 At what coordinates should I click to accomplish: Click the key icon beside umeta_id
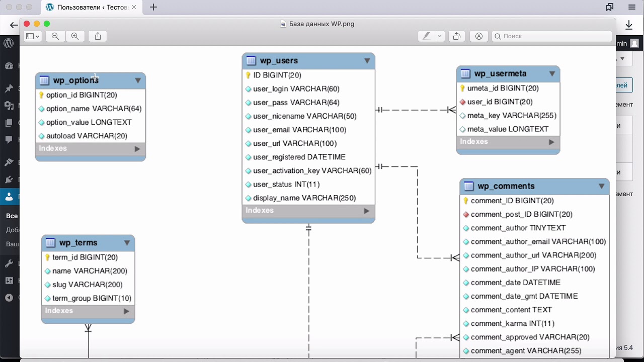pos(462,88)
